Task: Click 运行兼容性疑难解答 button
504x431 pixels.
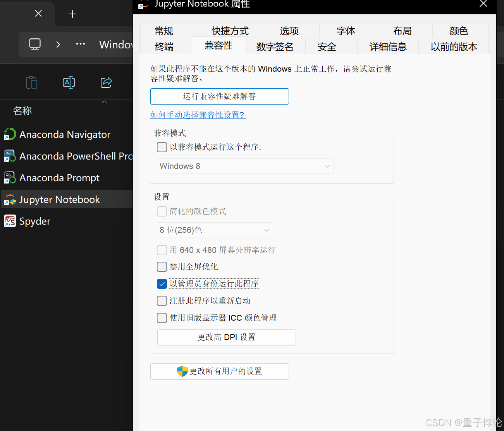Action: 219,96
